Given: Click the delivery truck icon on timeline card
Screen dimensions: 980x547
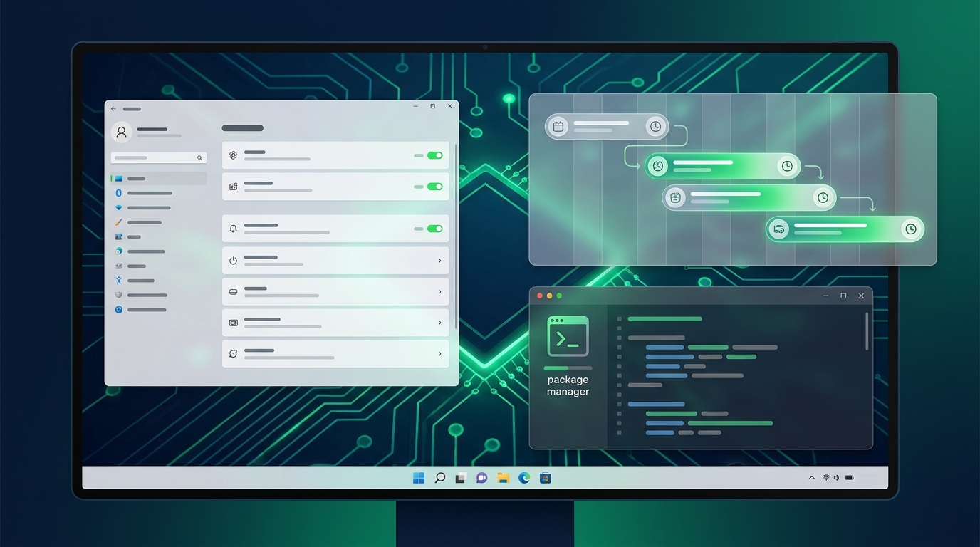Looking at the screenshot, I should click(779, 229).
